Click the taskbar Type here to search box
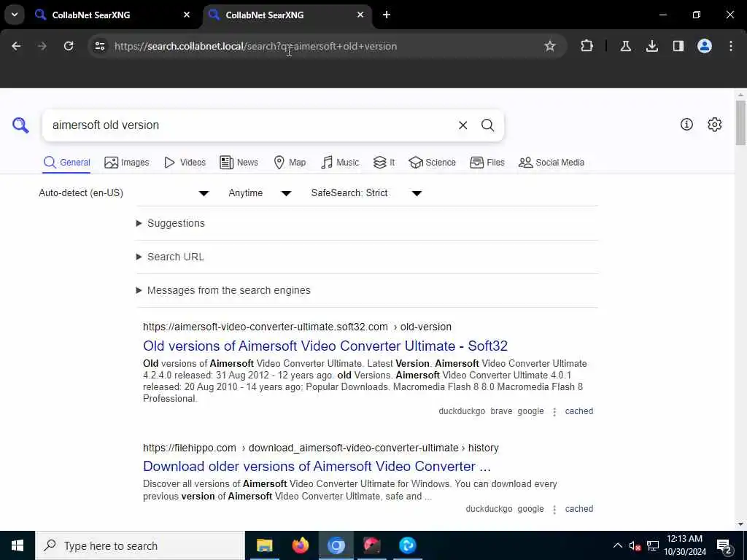Viewport: 747px width, 560px height. 139,545
